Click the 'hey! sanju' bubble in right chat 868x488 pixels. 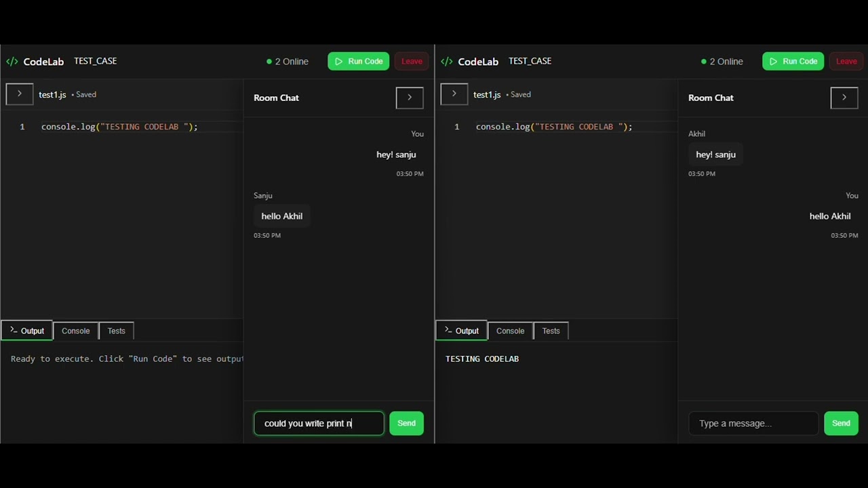click(x=715, y=155)
